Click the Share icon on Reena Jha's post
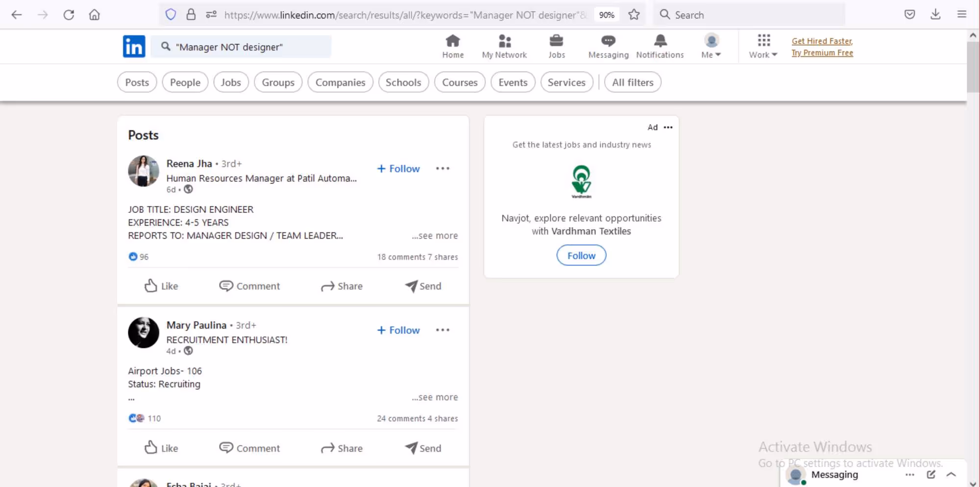Screen dimensions: 980x487 click(342, 286)
